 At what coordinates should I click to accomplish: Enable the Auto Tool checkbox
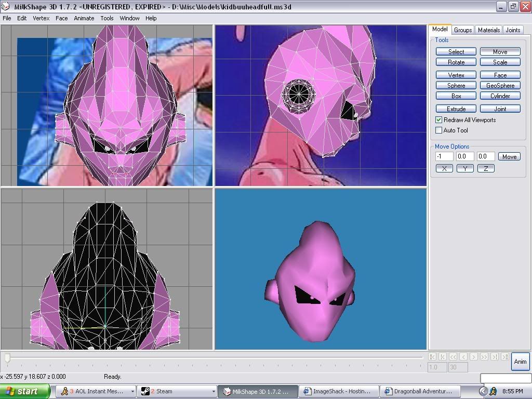coord(438,130)
